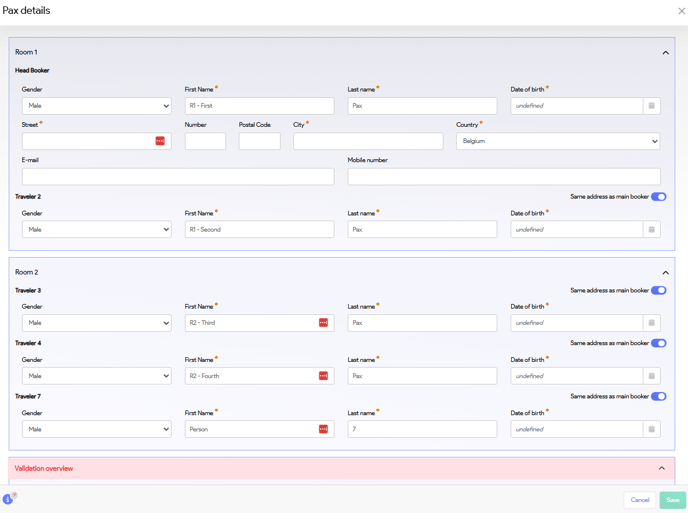
Task: Open Head Booker Gender dropdown
Action: click(x=96, y=106)
